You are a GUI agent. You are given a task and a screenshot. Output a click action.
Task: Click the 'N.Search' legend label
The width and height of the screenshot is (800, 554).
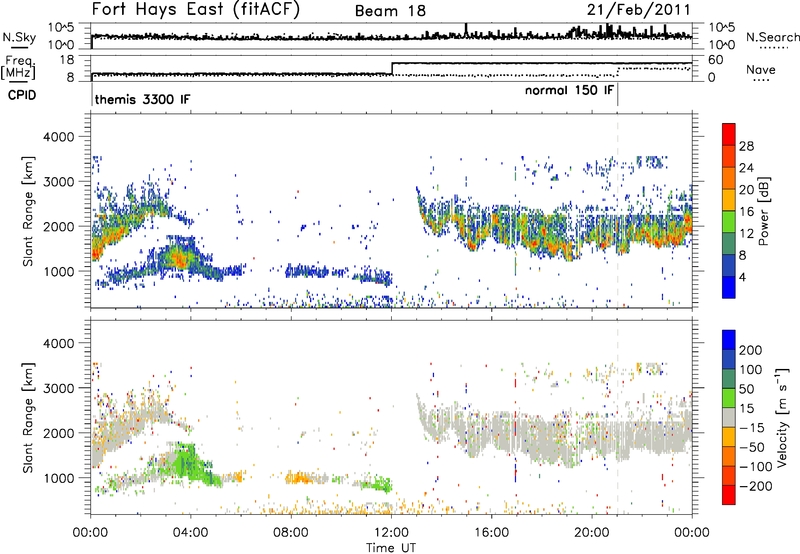(772, 37)
